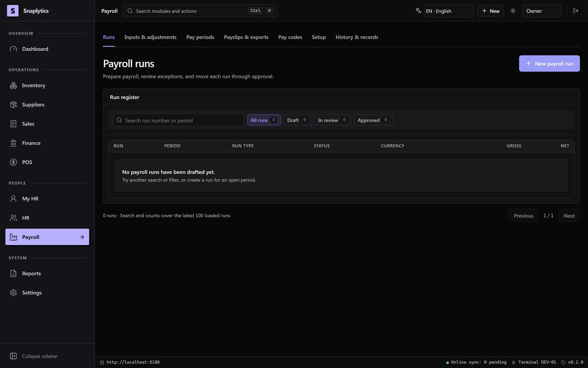This screenshot has height=368, width=588.
Task: Click the GROSS column header
Action: click(x=514, y=146)
